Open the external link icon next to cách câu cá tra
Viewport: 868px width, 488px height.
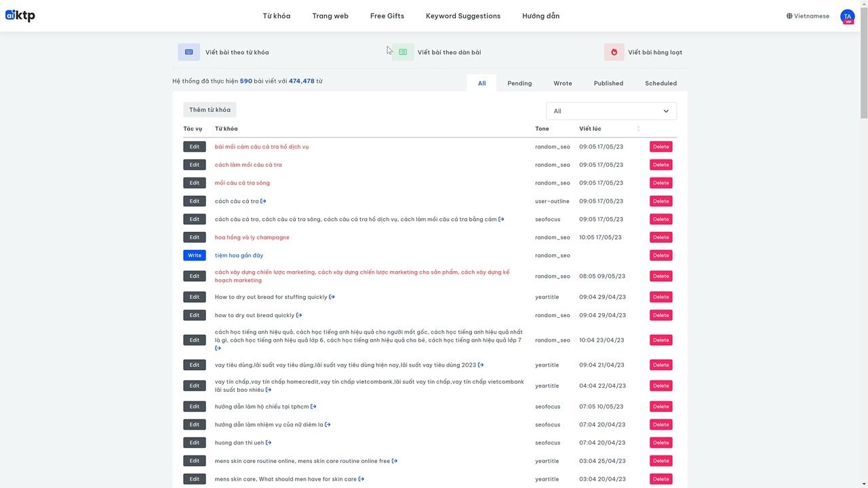pyautogui.click(x=264, y=201)
